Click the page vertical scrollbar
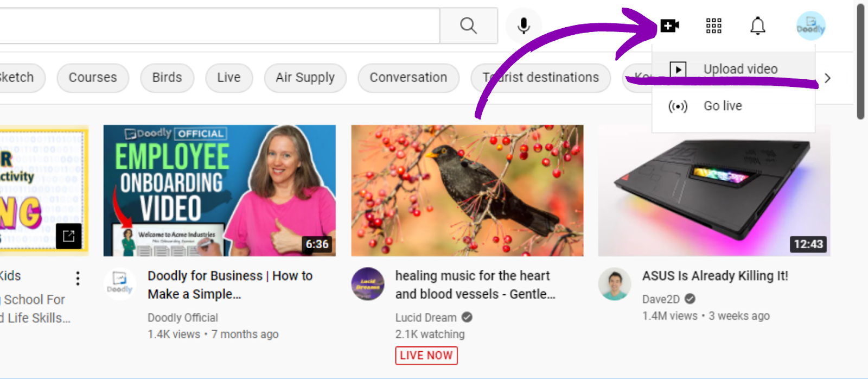This screenshot has width=868, height=379. (x=861, y=61)
